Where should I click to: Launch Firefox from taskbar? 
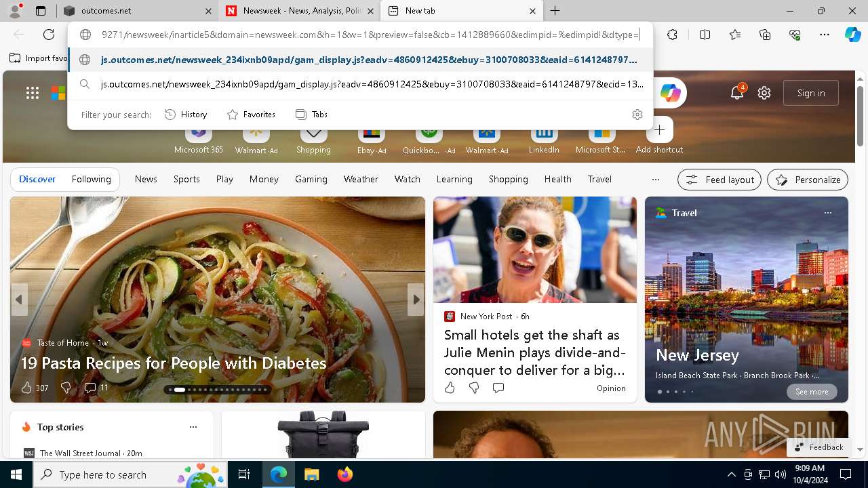(344, 474)
